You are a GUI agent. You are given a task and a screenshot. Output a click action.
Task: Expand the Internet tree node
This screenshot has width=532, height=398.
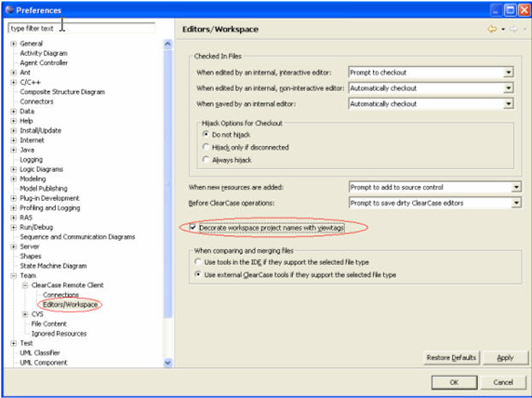pos(14,140)
